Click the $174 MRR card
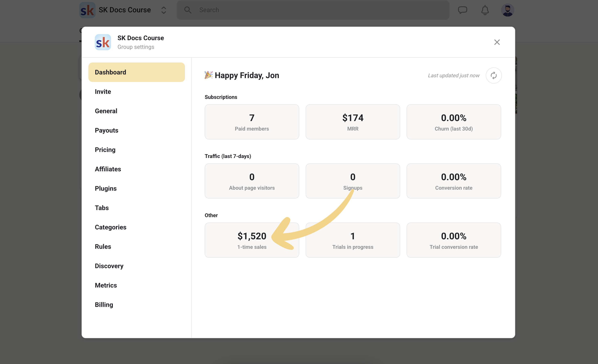The image size is (598, 364). (x=353, y=122)
